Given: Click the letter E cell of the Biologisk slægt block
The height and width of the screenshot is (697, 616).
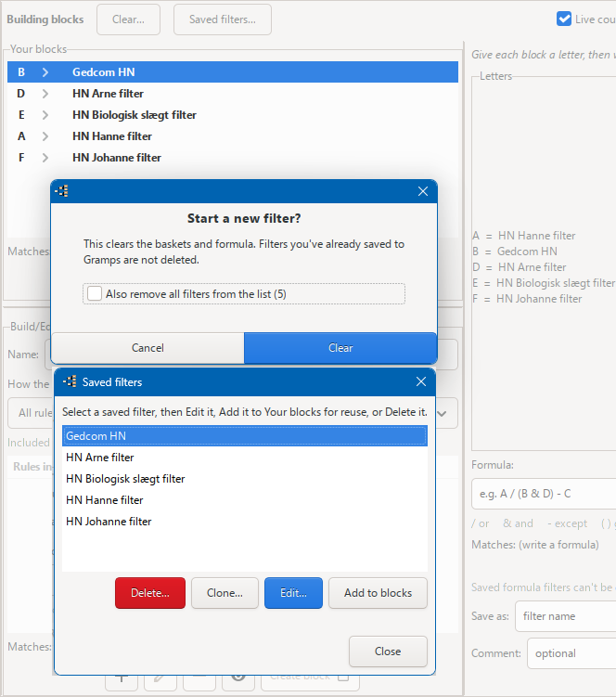Looking at the screenshot, I should [x=21, y=115].
